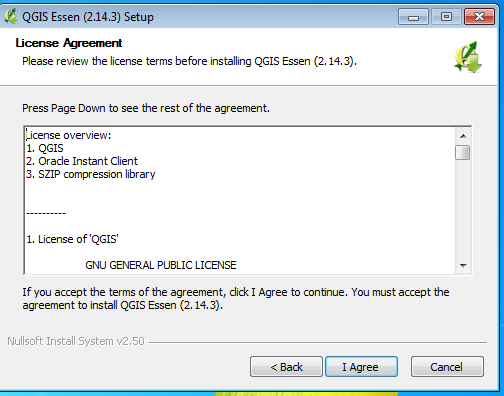Viewport: 504px width, 396px height.
Task: Click the license scrollbar down arrow
Action: click(463, 266)
